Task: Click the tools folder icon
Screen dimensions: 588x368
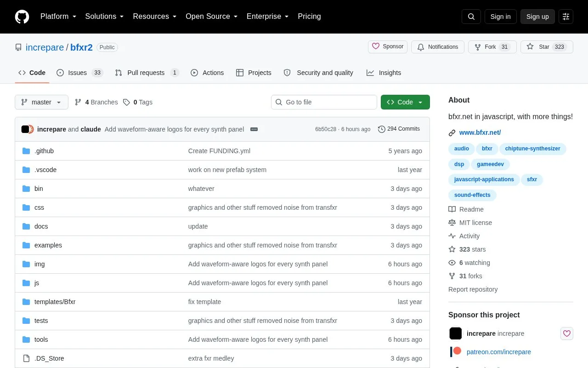Action: (26, 339)
